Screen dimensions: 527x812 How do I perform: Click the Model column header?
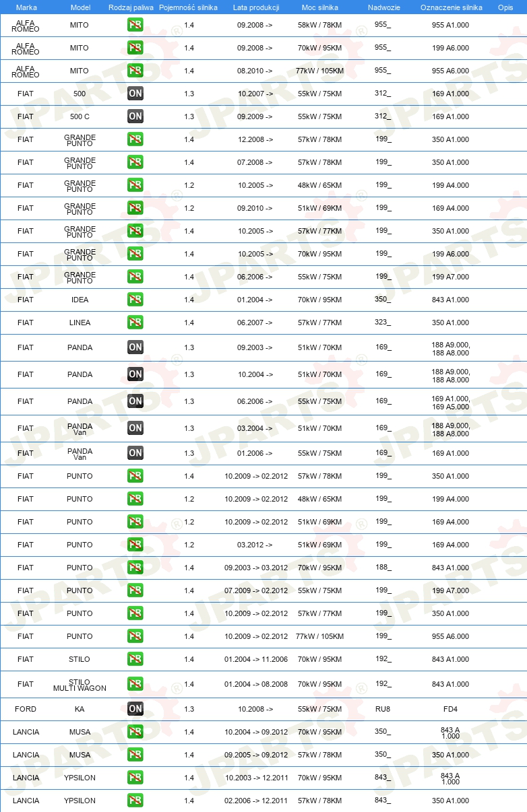pos(81,7)
